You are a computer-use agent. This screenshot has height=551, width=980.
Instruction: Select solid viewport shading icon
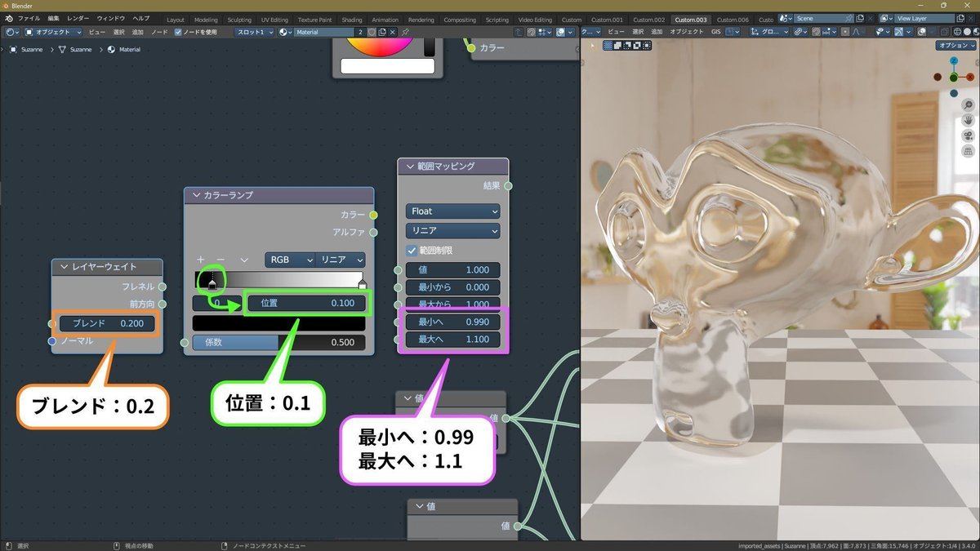(x=967, y=32)
